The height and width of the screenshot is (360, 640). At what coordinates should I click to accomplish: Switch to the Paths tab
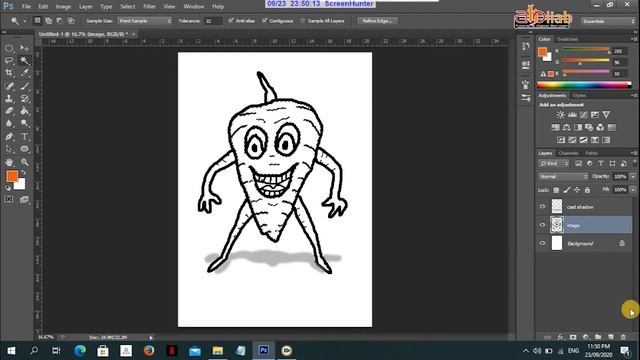[x=591, y=153]
